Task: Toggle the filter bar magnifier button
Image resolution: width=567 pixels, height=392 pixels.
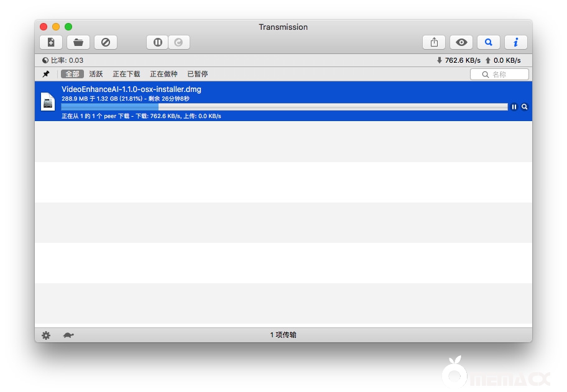Action: click(489, 42)
